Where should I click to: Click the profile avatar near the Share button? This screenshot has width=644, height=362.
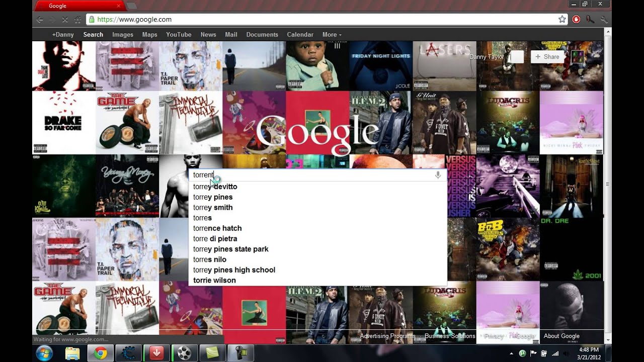[577, 57]
